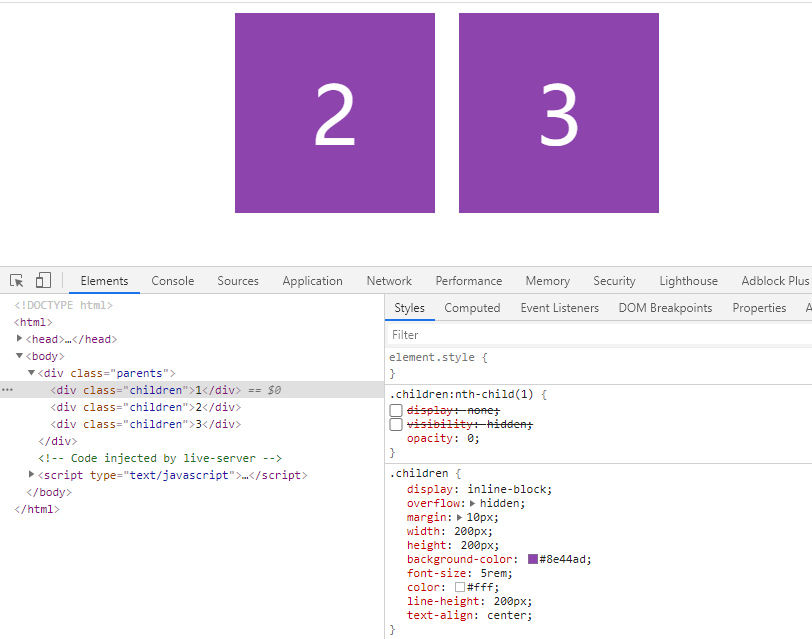Click the opacity: 0 value
Image resolution: width=812 pixels, height=639 pixels.
click(470, 439)
